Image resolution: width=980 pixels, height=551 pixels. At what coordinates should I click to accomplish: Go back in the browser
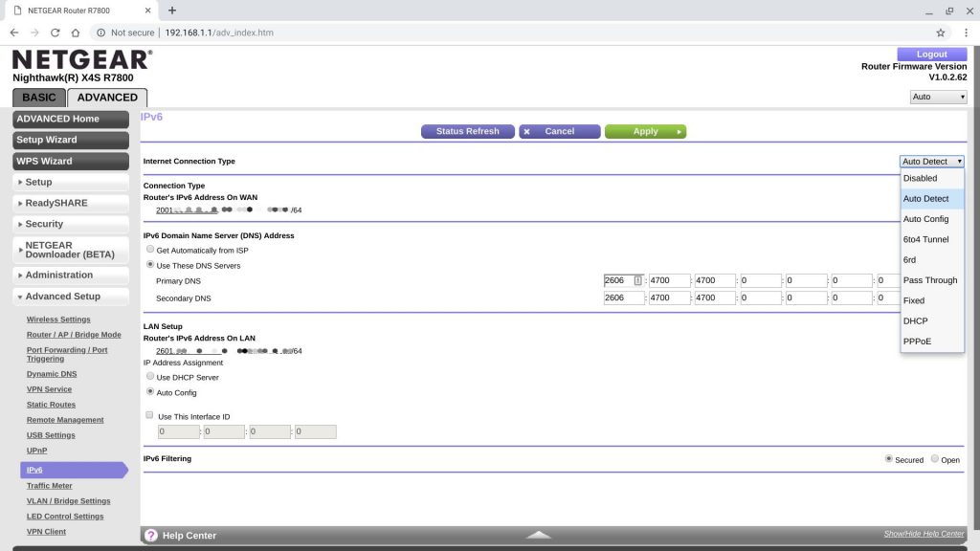point(14,33)
